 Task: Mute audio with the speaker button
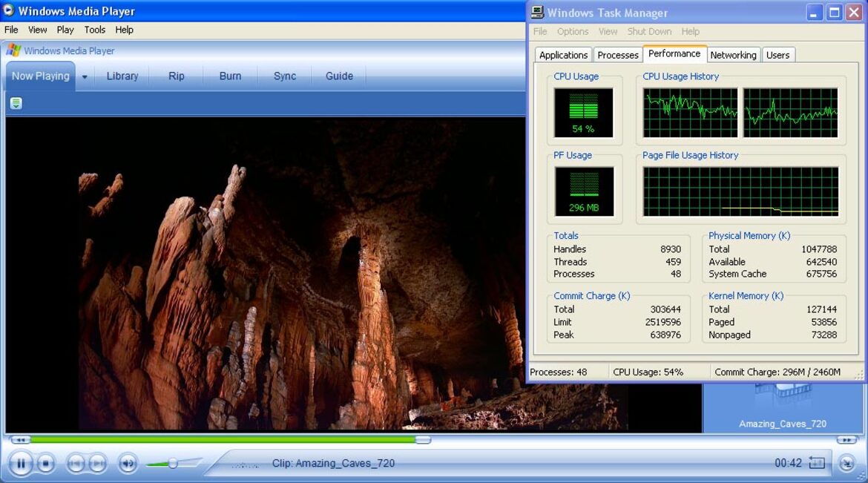(x=128, y=463)
